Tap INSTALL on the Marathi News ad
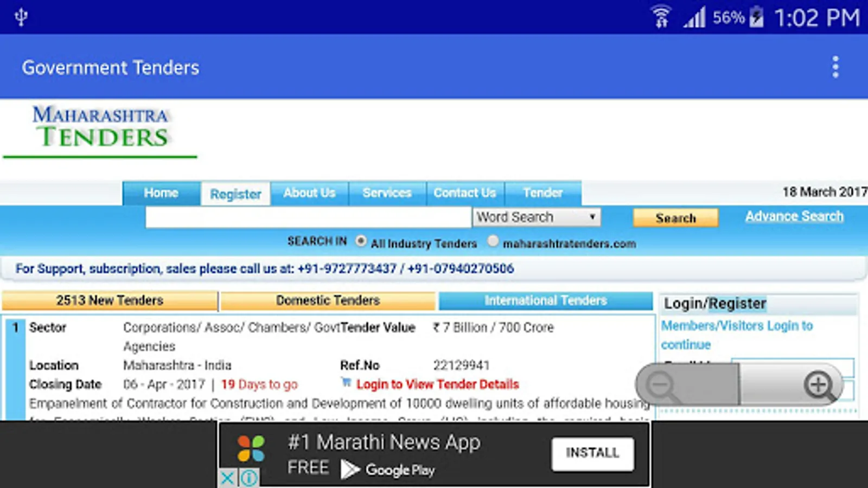868x488 pixels. (x=592, y=453)
